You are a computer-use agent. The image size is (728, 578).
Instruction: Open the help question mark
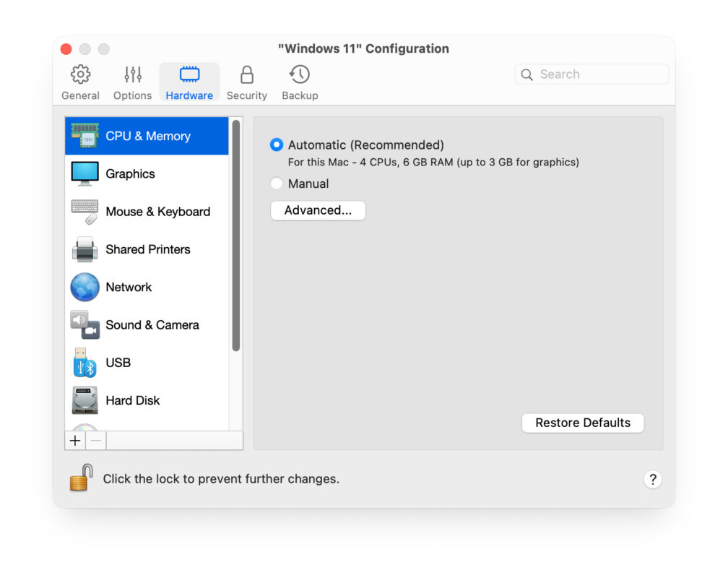pyautogui.click(x=653, y=479)
